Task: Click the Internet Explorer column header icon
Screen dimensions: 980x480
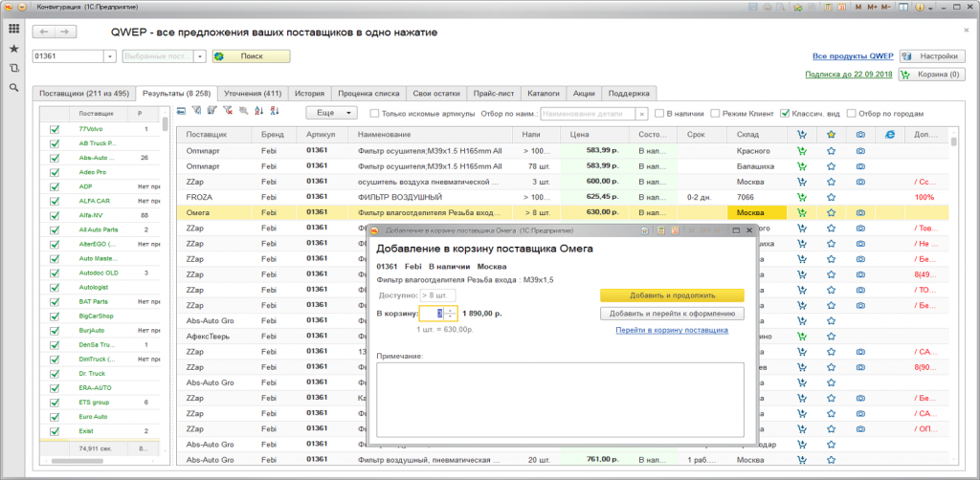Action: (890, 134)
